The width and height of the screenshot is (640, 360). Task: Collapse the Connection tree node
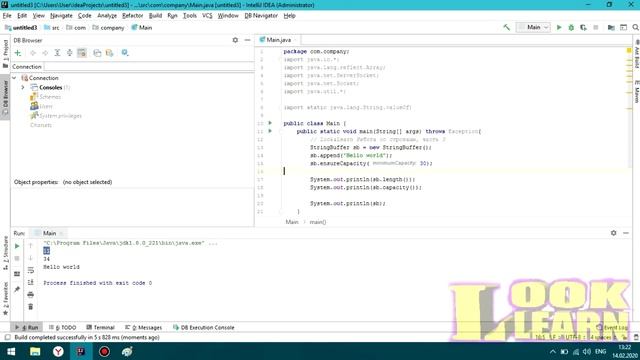click(14, 78)
